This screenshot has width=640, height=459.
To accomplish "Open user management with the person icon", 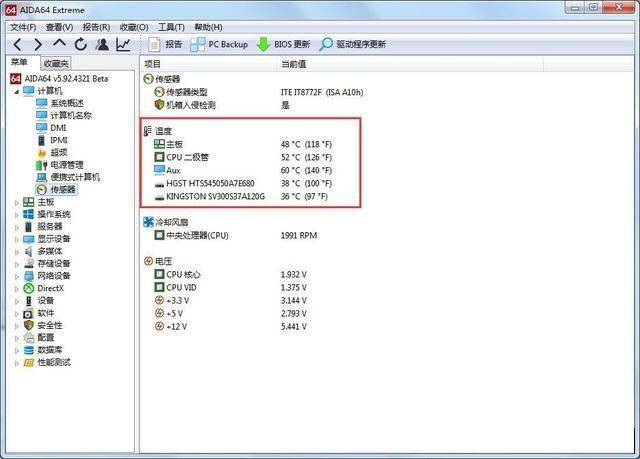I will coord(102,44).
